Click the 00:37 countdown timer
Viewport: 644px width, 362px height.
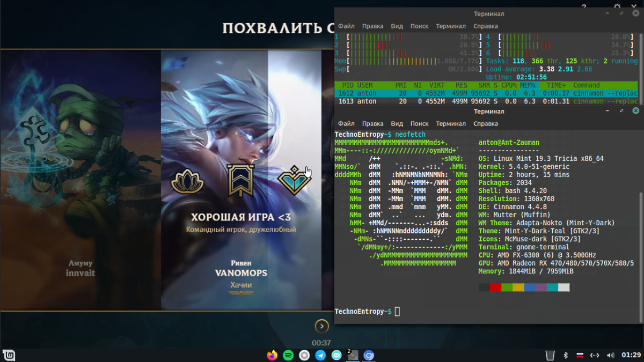[321, 343]
